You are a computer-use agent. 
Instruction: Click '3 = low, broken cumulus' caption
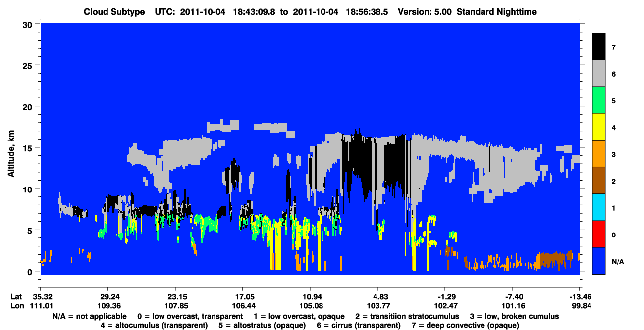pyautogui.click(x=515, y=316)
